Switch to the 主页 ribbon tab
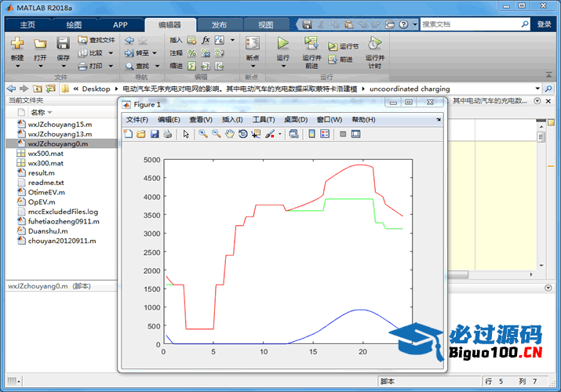561x392 pixels. click(27, 24)
